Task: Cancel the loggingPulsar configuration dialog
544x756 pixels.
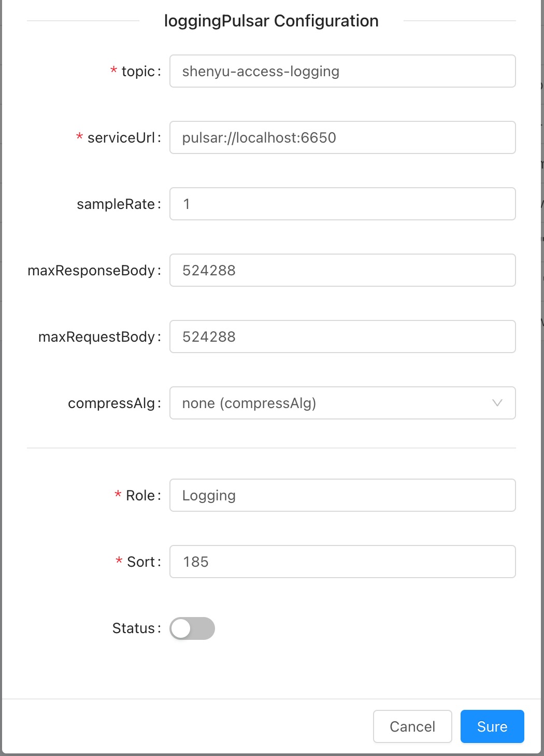Action: point(412,726)
